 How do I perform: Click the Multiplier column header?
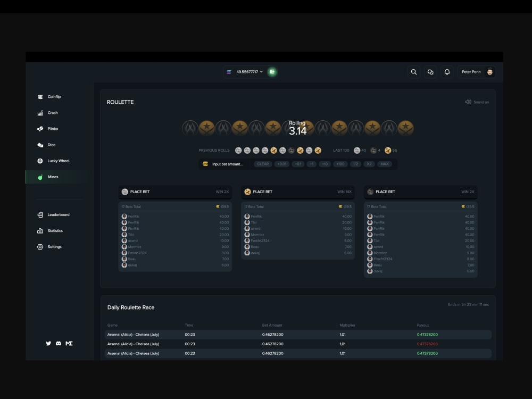pos(347,326)
